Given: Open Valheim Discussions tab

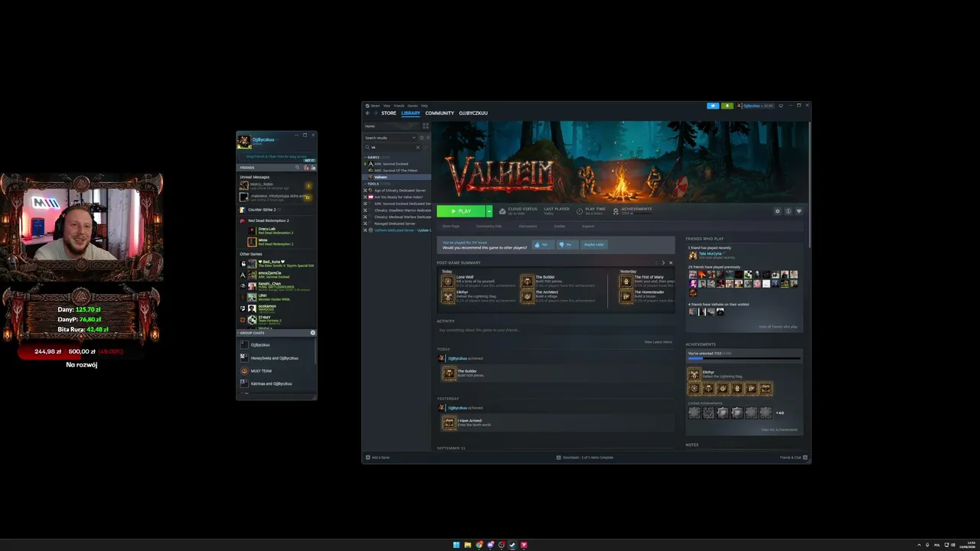Looking at the screenshot, I should (x=528, y=227).
